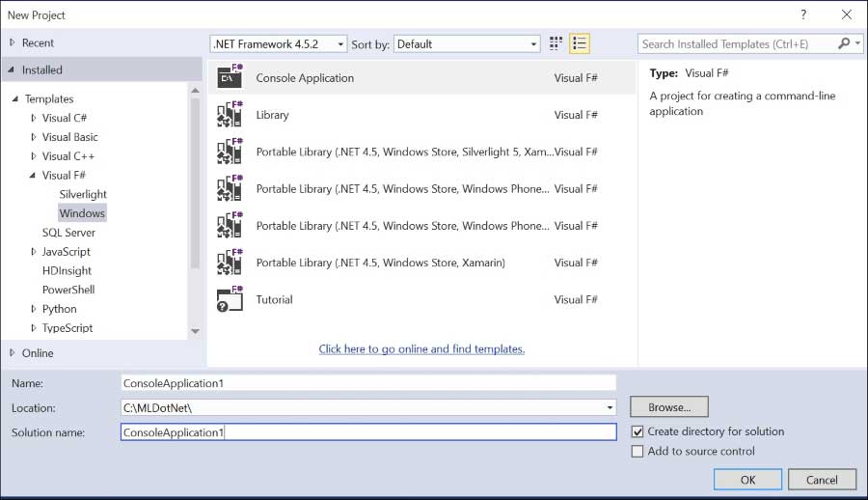The height and width of the screenshot is (500, 868).
Task: Expand the Visual Basic node
Action: [x=34, y=137]
